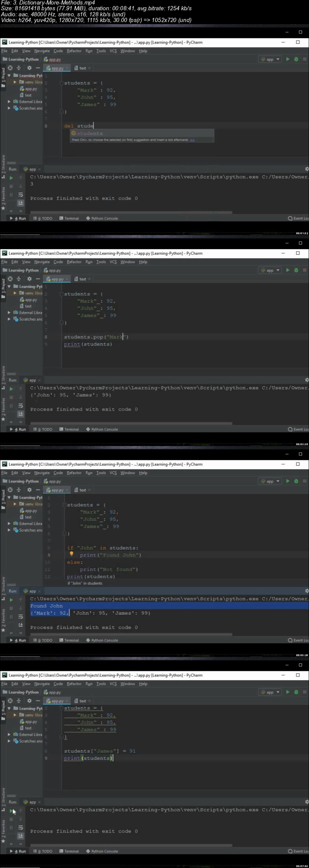Click Run panel stop square in "Found John" frame
This screenshot has height=868, width=309.
tap(11, 608)
